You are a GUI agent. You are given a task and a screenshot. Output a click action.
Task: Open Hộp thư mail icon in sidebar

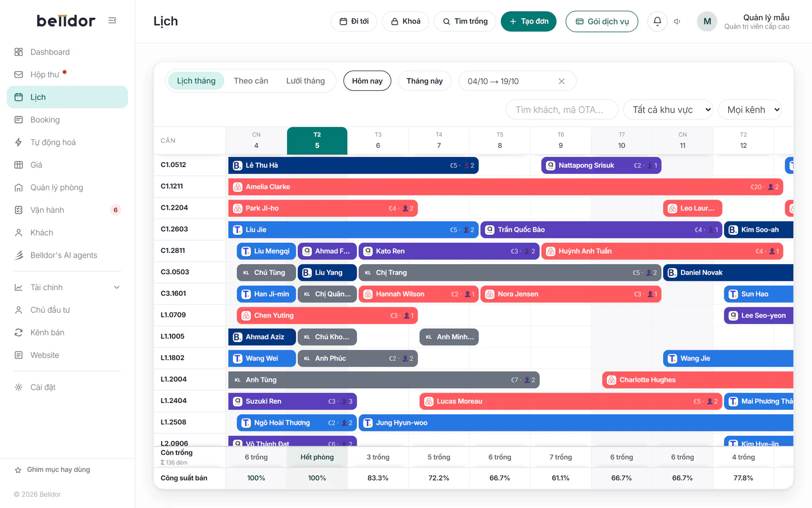point(19,75)
